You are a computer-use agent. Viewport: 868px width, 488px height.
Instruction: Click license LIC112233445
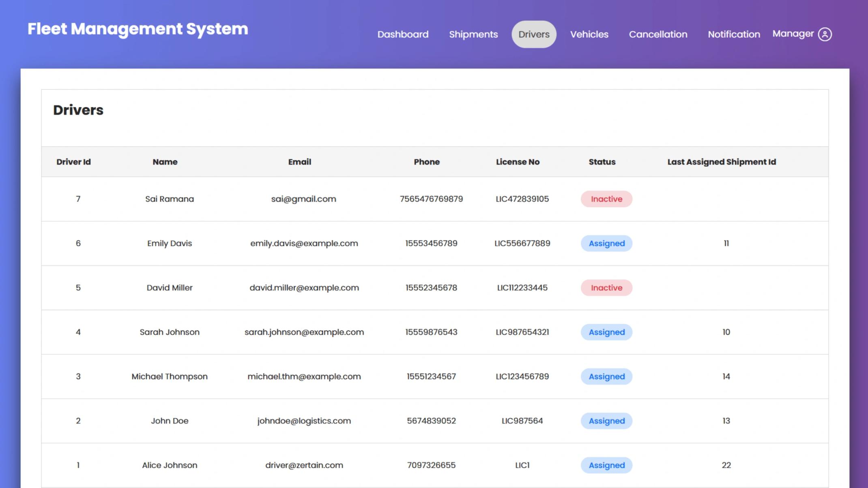pos(522,288)
